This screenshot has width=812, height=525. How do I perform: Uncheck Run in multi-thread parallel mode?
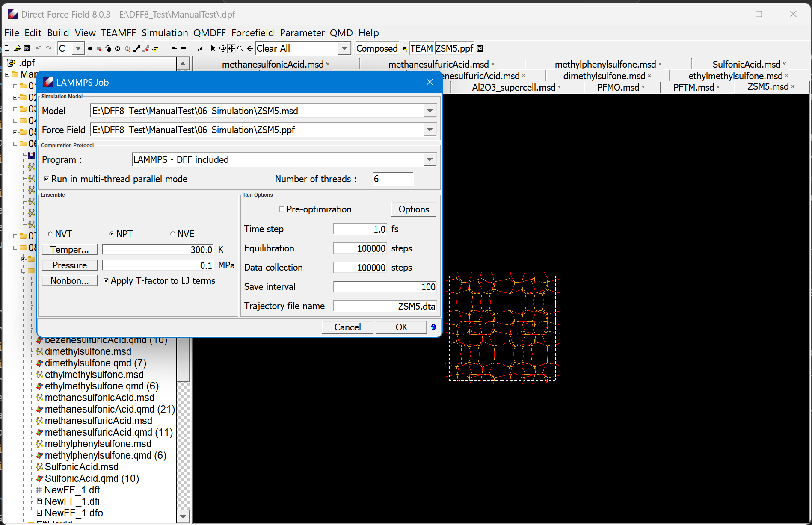pos(47,179)
